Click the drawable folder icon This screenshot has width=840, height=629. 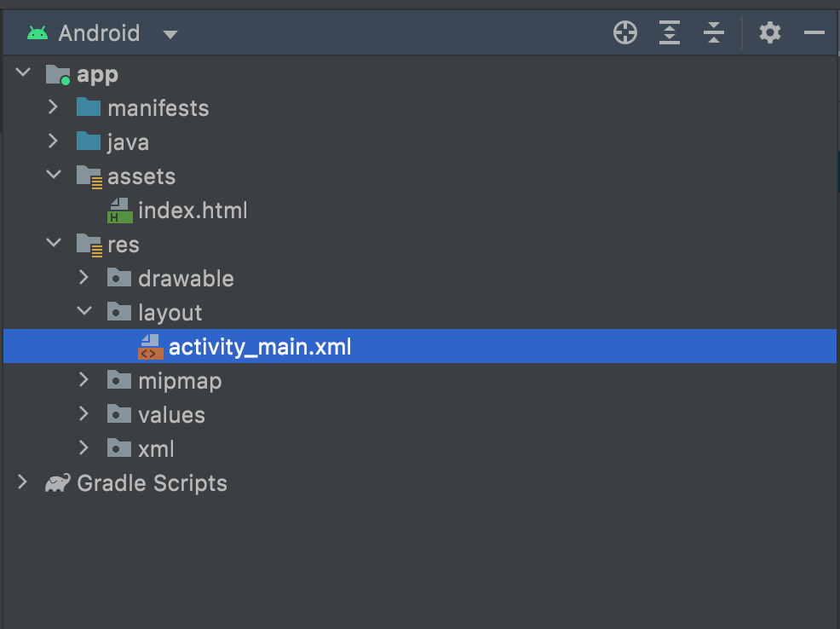coord(119,277)
